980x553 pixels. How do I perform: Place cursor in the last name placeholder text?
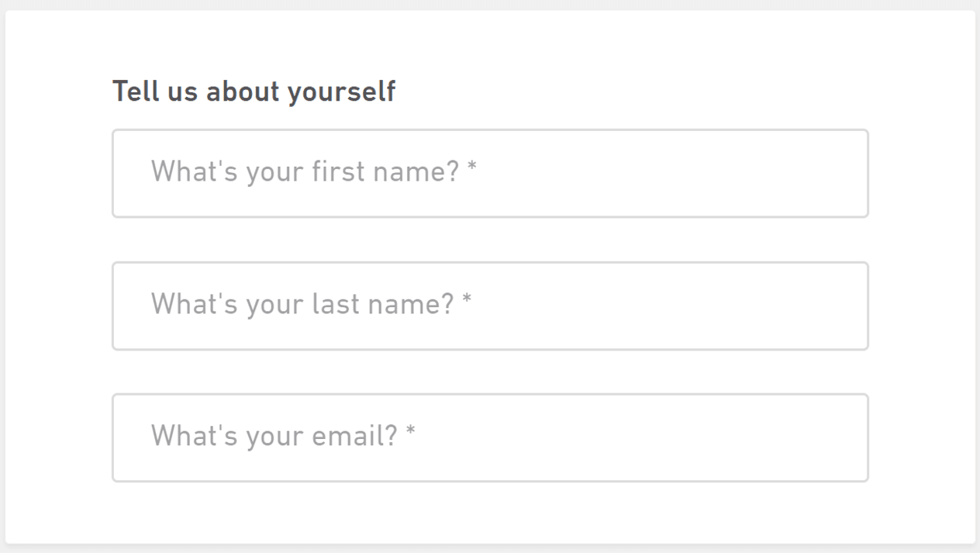[302, 303]
